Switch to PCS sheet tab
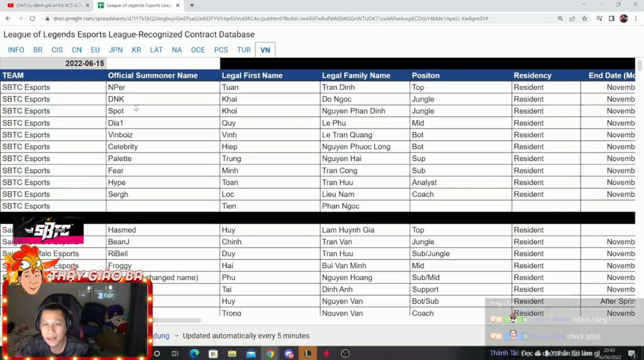 pos(221,50)
